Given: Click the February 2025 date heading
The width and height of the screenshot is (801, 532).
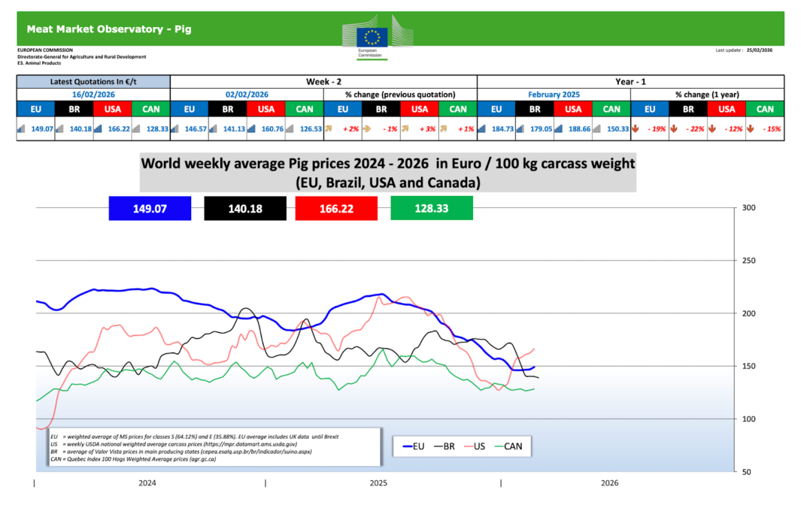Looking at the screenshot, I should pyautogui.click(x=554, y=95).
